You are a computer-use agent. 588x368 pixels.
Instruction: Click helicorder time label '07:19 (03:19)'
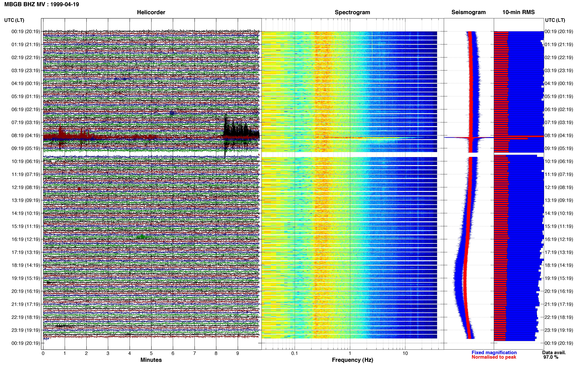point(26,122)
